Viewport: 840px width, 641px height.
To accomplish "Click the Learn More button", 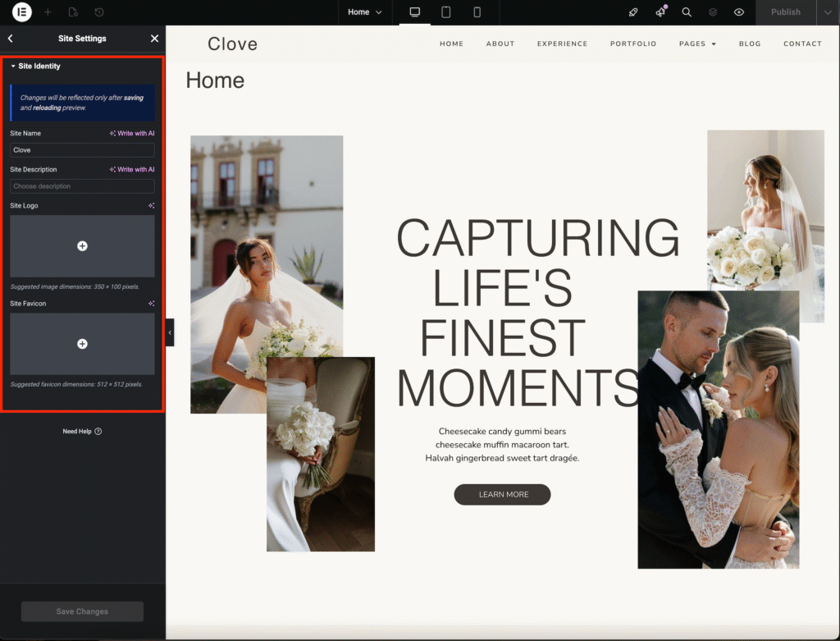I will 502,494.
